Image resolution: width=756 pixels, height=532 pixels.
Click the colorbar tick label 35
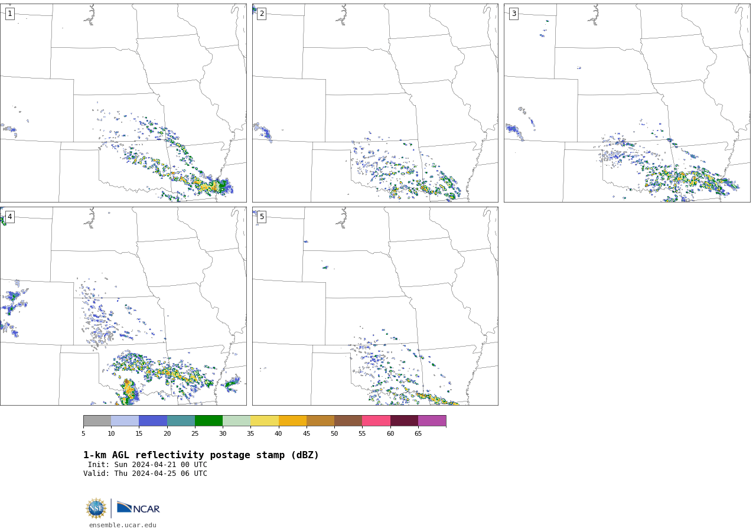point(250,434)
